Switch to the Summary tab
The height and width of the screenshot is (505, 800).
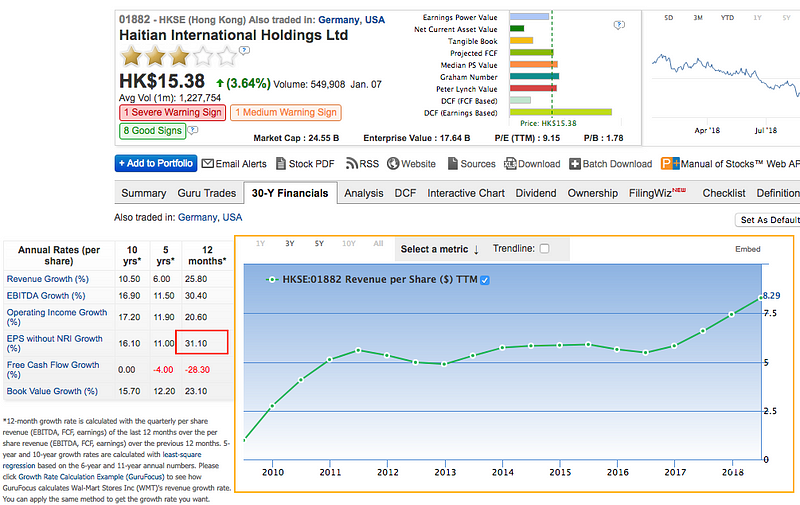point(144,193)
